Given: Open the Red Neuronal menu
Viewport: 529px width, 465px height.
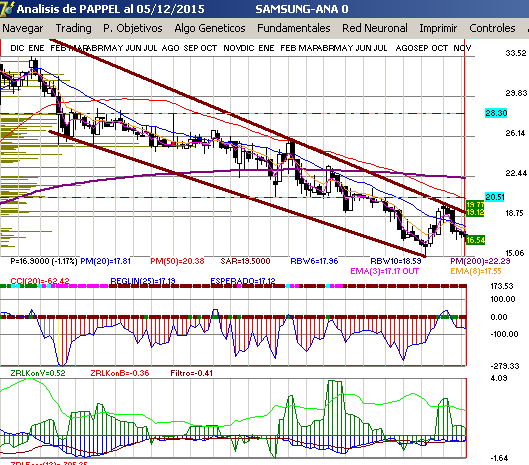Looking at the screenshot, I should (375, 28).
